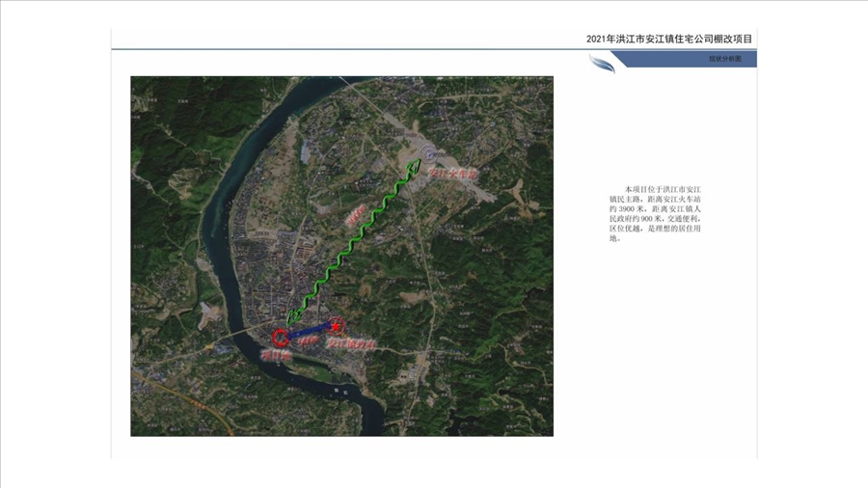
Task: Click the 安江火车站 map label
Action: [x=453, y=174]
